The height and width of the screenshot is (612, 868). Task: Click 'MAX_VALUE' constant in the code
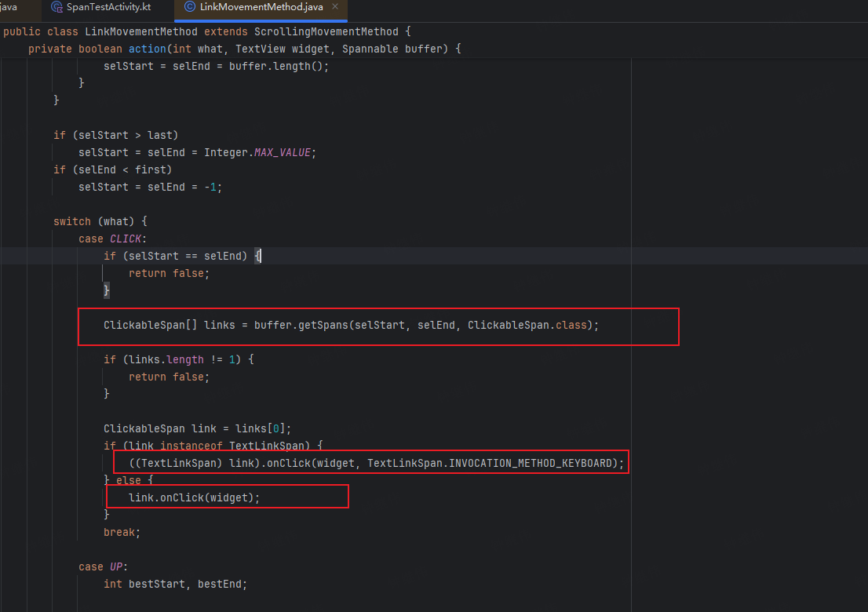(x=283, y=152)
